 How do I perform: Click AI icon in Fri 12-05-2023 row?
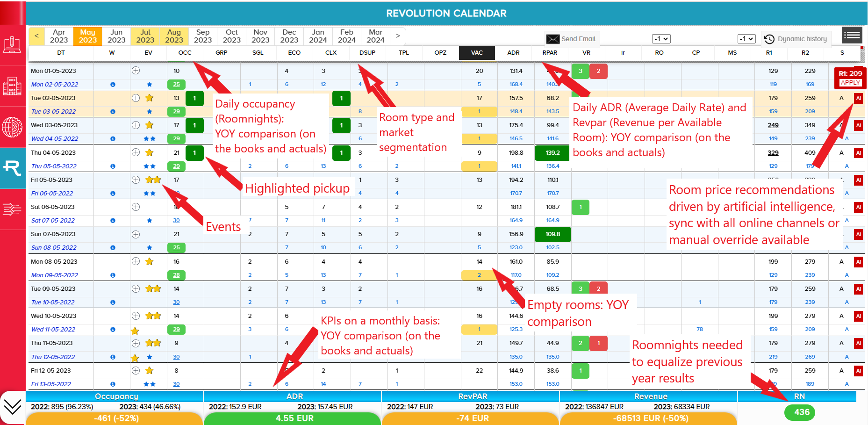pos(858,371)
